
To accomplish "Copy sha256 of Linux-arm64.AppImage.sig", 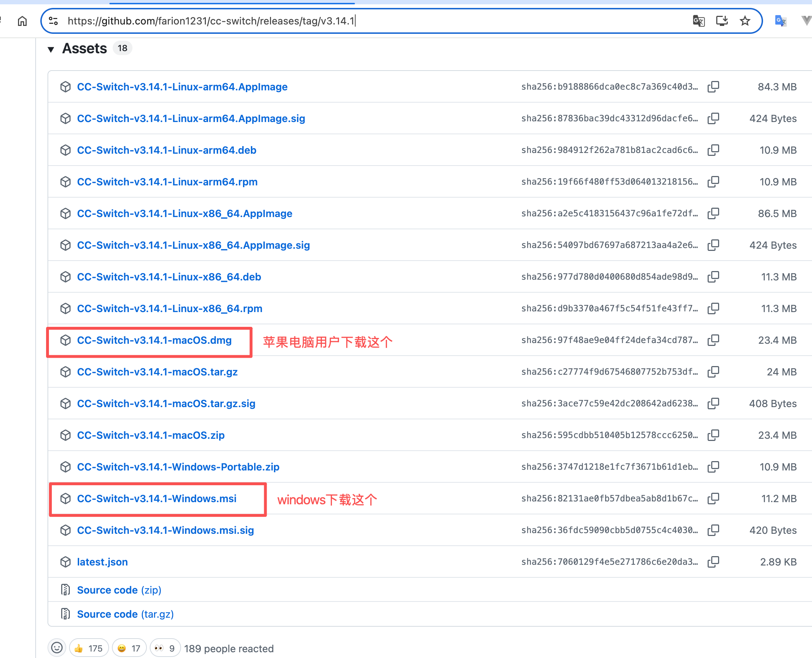I will pos(713,119).
